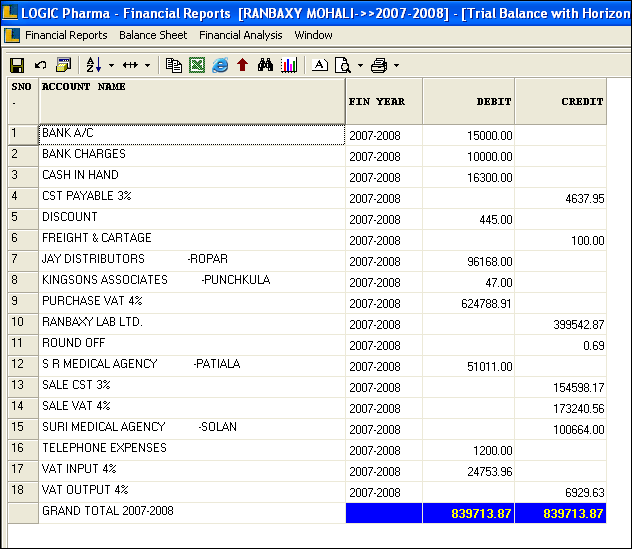The width and height of the screenshot is (632, 549).
Task: Click the LOGIC Pharma title bar icon
Action: click(x=10, y=12)
